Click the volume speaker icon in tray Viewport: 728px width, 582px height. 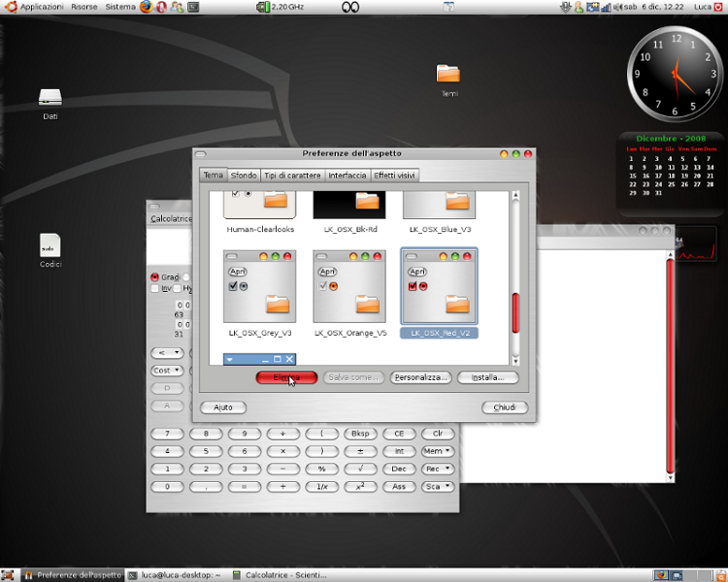[x=618, y=7]
